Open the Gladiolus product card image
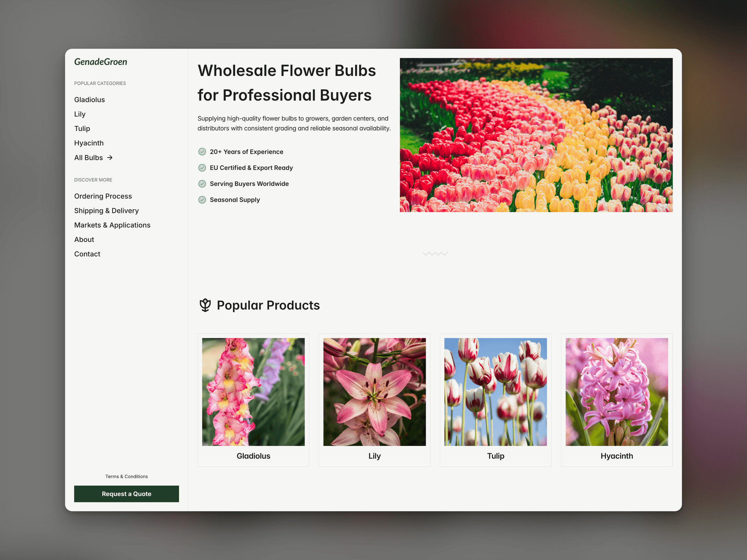 coord(253,392)
